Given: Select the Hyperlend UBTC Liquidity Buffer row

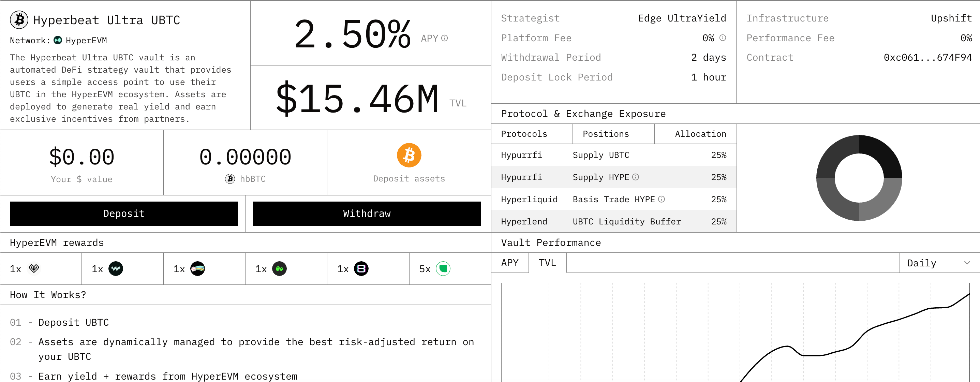Looking at the screenshot, I should (613, 221).
